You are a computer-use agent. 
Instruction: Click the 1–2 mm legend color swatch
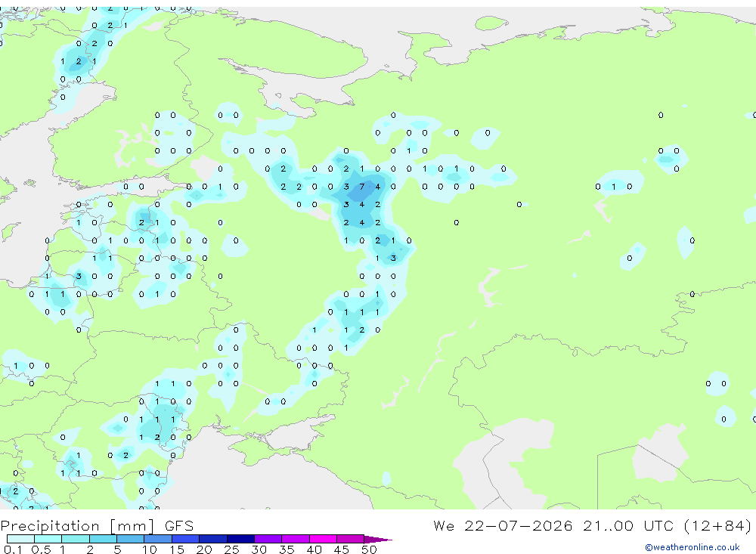pyautogui.click(x=76, y=539)
